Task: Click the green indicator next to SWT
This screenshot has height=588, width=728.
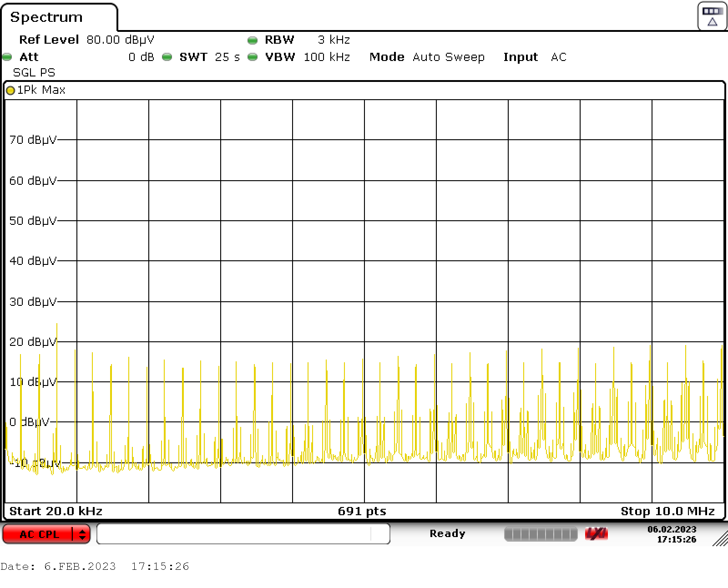Action: [167, 57]
